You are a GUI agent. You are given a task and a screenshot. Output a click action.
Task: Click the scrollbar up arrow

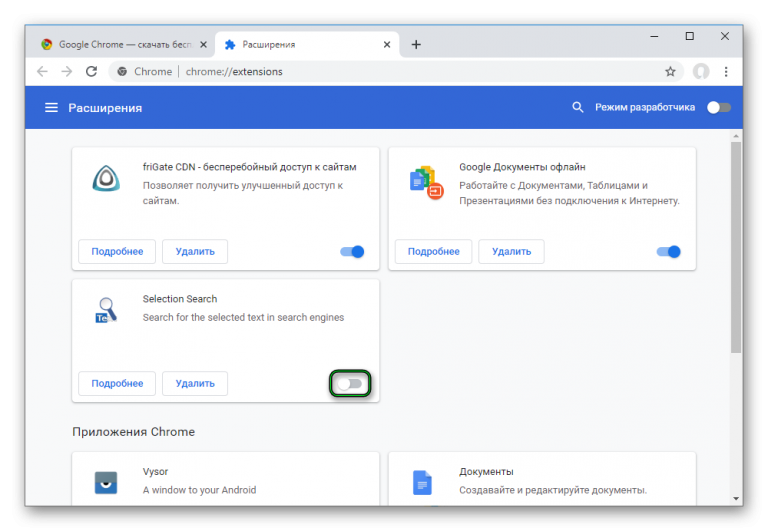click(x=736, y=135)
